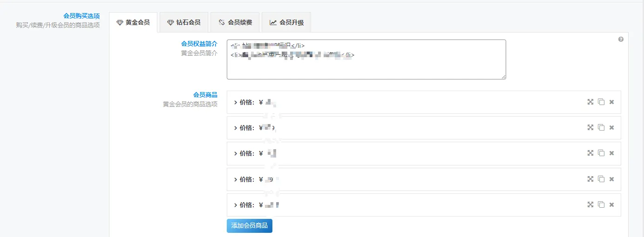Image resolution: width=644 pixels, height=237 pixels.
Task: Click the move icon on second product row
Action: coord(590,127)
